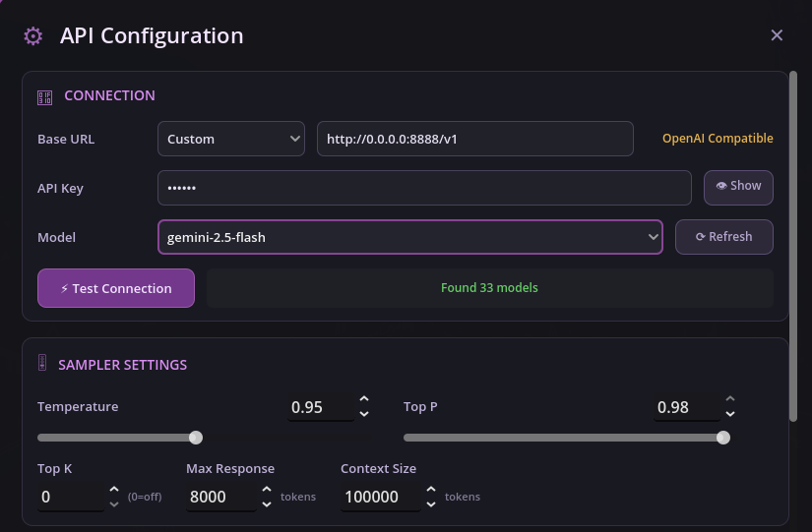Click the SAMPLER SETTINGS heading
Image resolution: width=812 pixels, height=532 pixels.
[123, 365]
